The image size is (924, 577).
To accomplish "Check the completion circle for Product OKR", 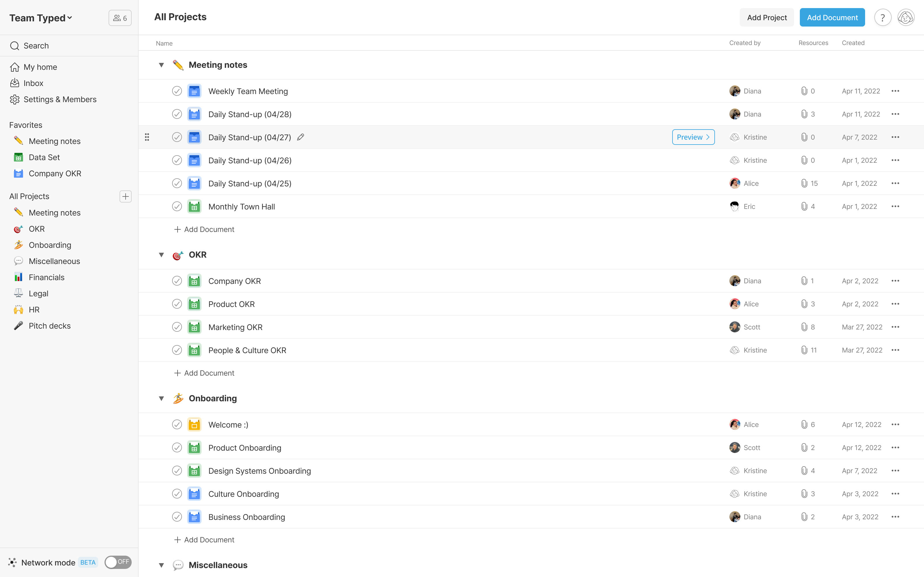I will (x=177, y=304).
